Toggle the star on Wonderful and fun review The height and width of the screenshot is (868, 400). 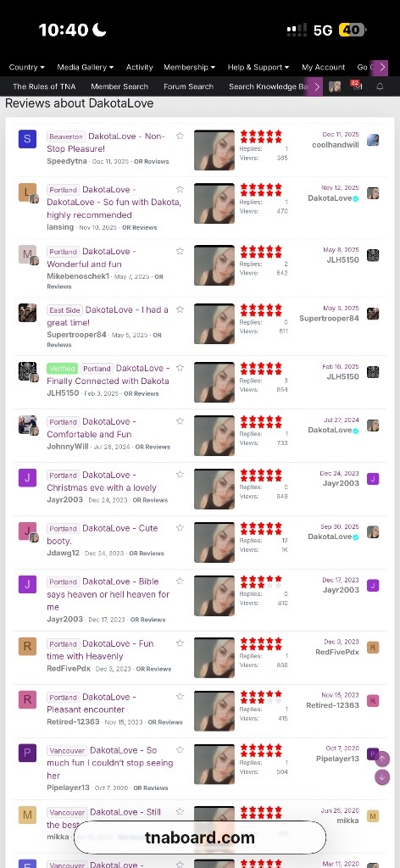pyautogui.click(x=180, y=251)
